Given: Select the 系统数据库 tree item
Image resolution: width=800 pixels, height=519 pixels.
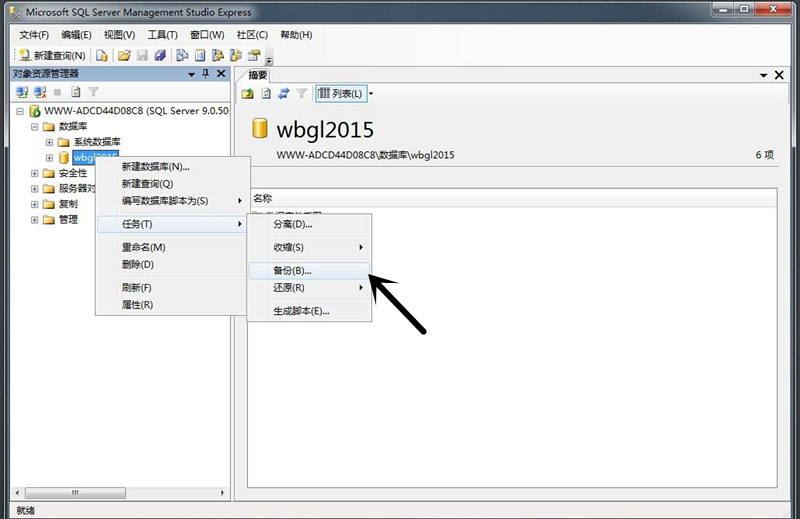Looking at the screenshot, I should click(x=97, y=142).
